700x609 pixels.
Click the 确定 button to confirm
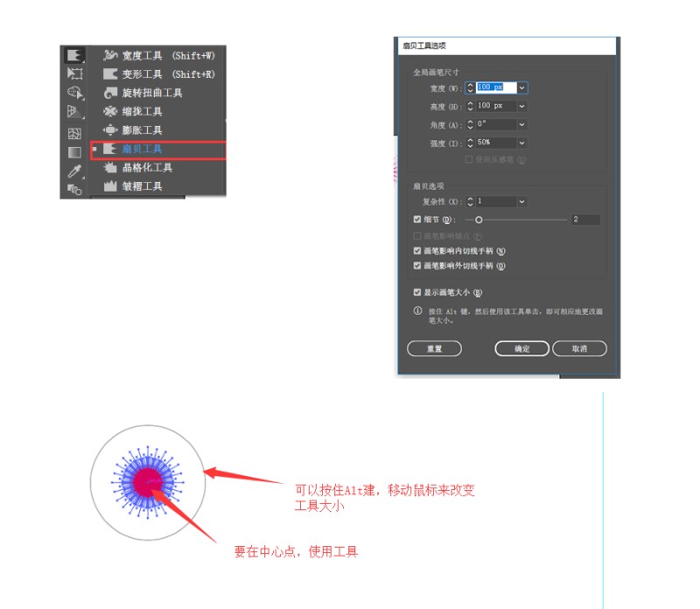tap(521, 348)
